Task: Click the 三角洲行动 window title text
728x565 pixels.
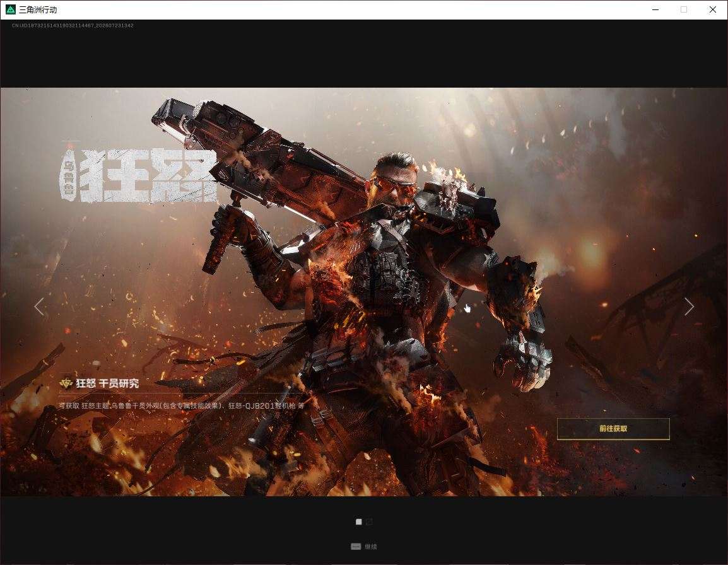Action: click(x=38, y=9)
